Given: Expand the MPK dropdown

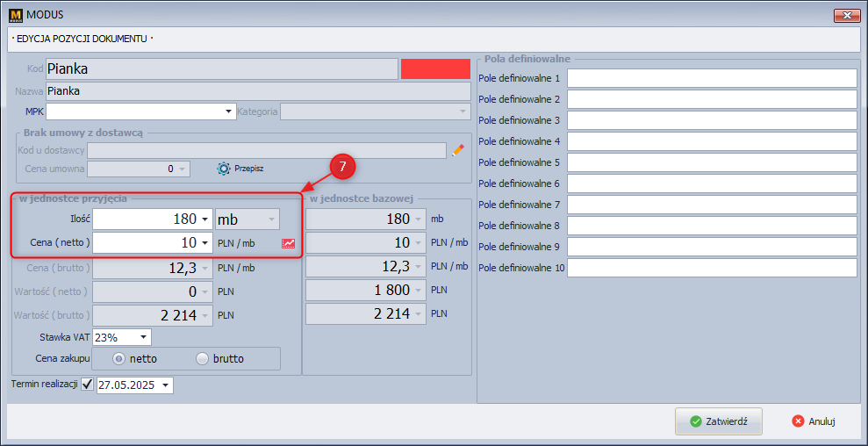Looking at the screenshot, I should (230, 111).
